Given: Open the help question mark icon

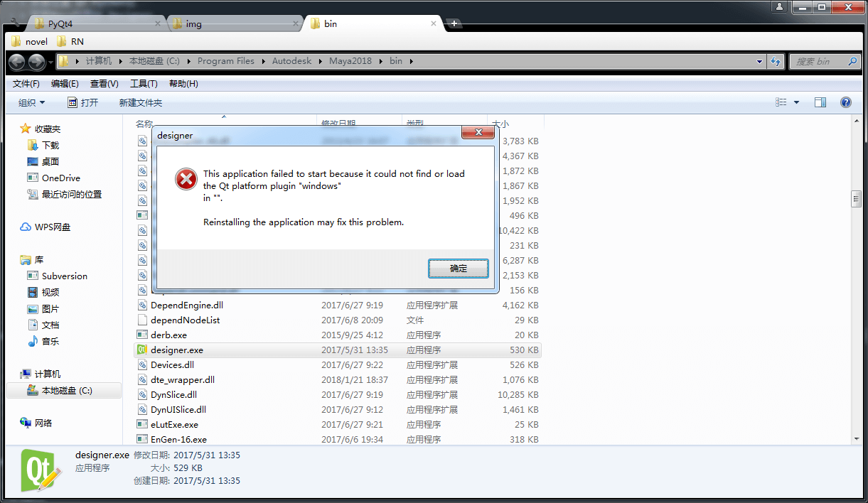Looking at the screenshot, I should (846, 102).
